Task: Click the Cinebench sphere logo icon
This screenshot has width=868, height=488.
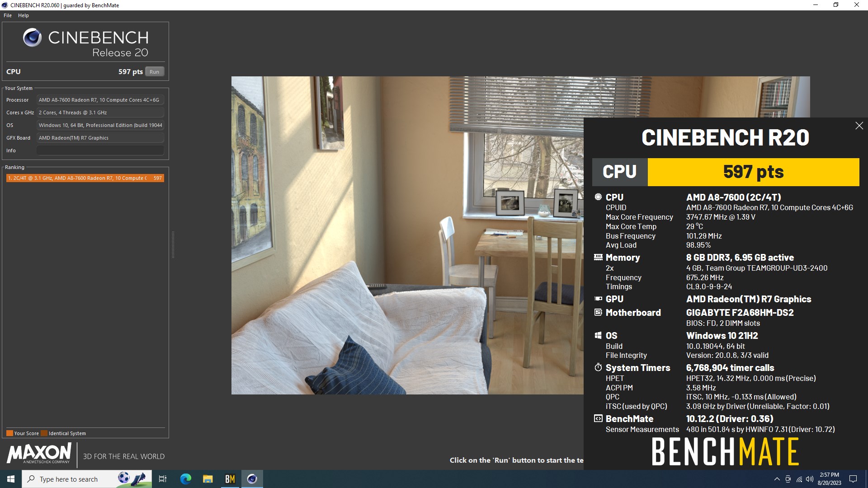Action: [x=32, y=38]
